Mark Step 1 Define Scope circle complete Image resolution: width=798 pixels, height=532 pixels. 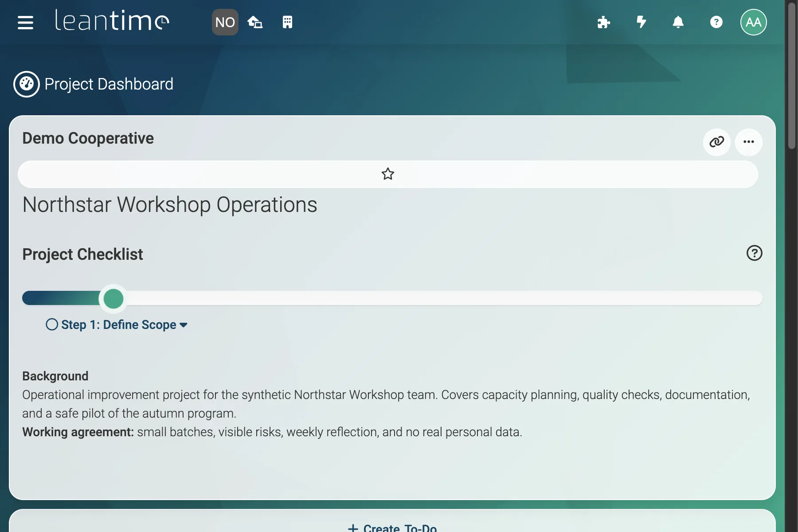point(52,325)
